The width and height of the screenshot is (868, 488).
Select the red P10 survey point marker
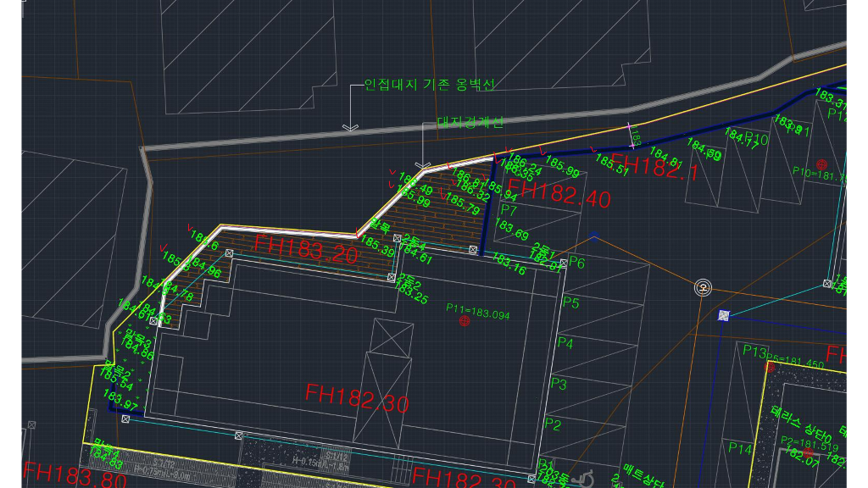(821, 163)
